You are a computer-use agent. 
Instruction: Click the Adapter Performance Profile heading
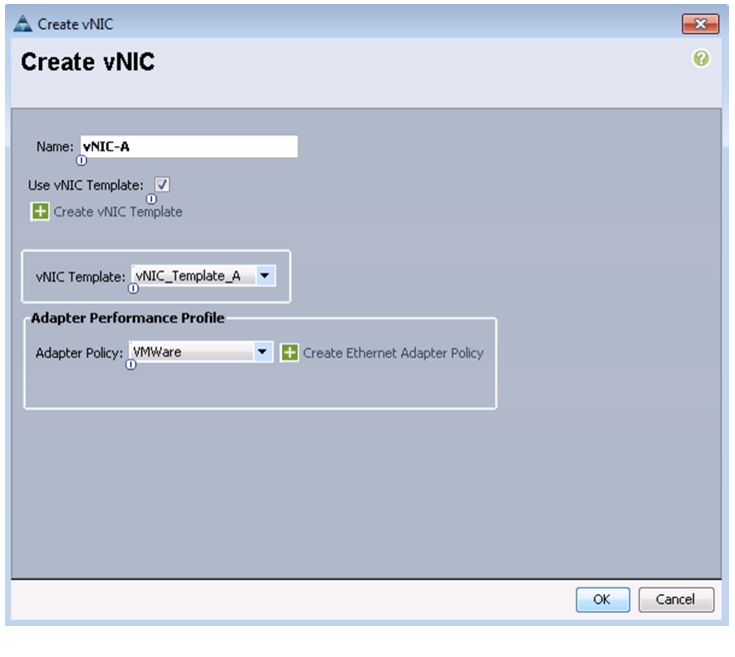pyautogui.click(x=128, y=318)
